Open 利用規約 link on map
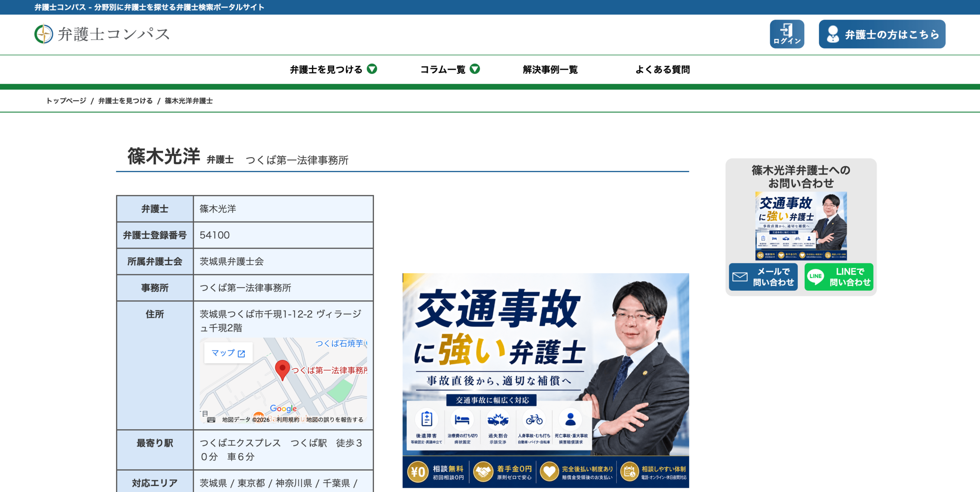 point(288,420)
